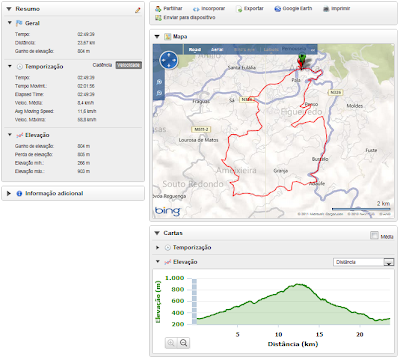Viewport: 400px width, 360px height.
Task: Click the Informação adicional info icon
Action: click(19, 193)
